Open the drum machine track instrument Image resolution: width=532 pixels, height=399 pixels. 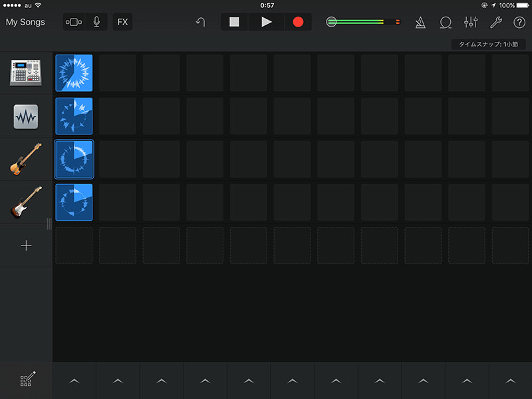tap(26, 72)
